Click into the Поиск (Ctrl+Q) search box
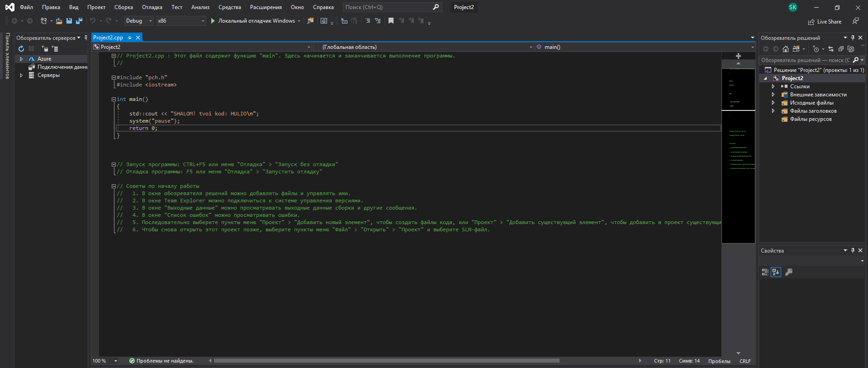The width and height of the screenshot is (868, 368). coord(392,7)
